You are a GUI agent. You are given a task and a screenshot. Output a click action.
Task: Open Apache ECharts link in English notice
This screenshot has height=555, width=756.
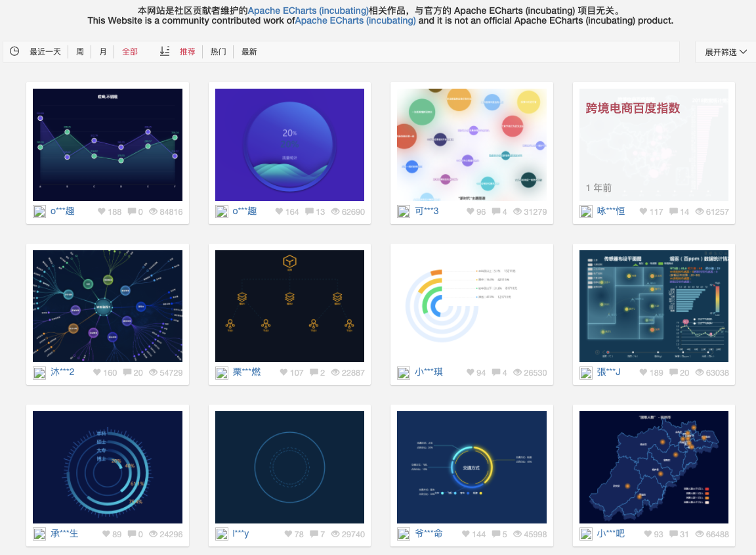(x=355, y=21)
